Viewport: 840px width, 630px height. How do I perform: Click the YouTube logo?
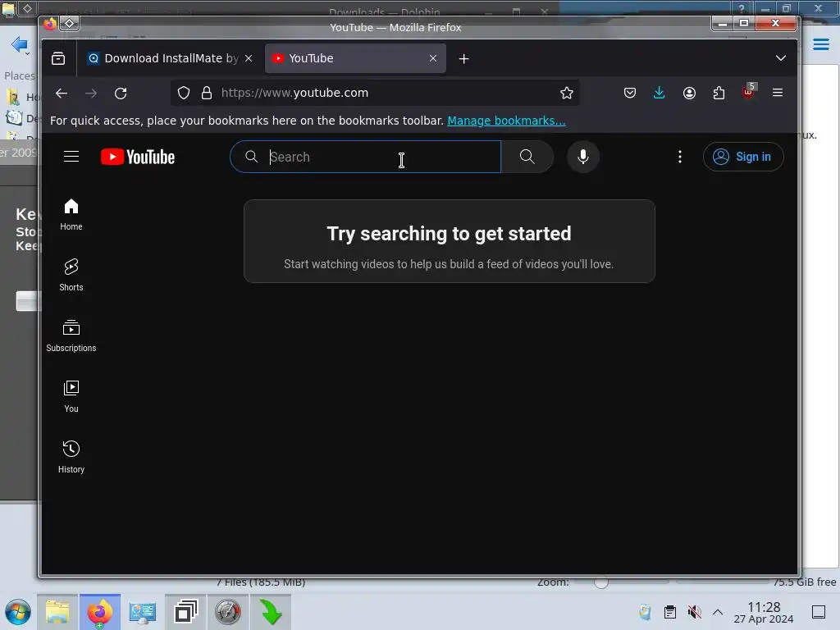pos(138,157)
